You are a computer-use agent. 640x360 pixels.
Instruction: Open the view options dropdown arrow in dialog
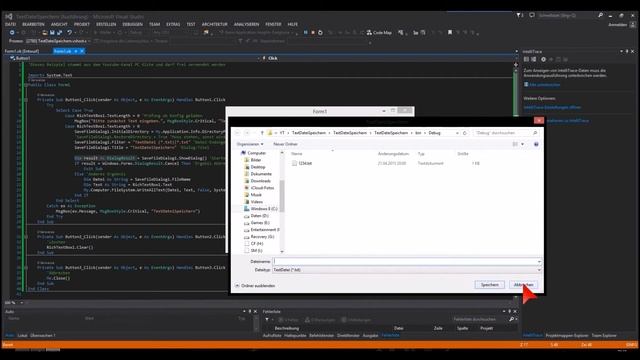pos(522,144)
